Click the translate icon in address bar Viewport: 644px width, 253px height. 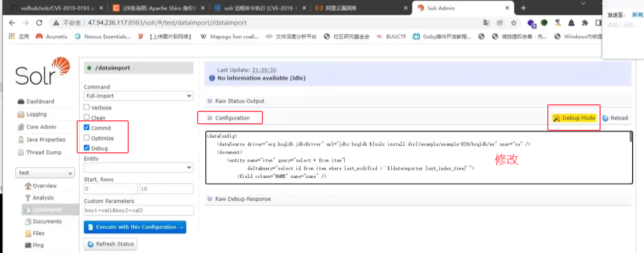486,23
